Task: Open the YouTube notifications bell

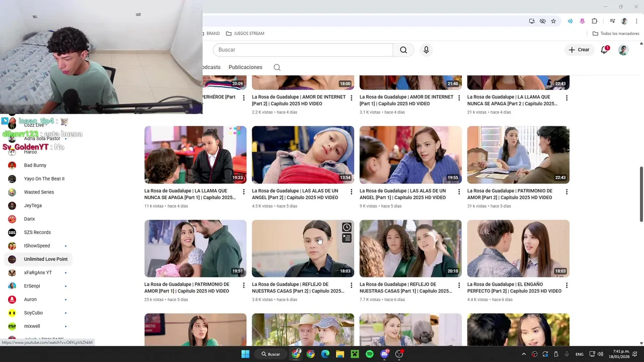Action: 604,50
